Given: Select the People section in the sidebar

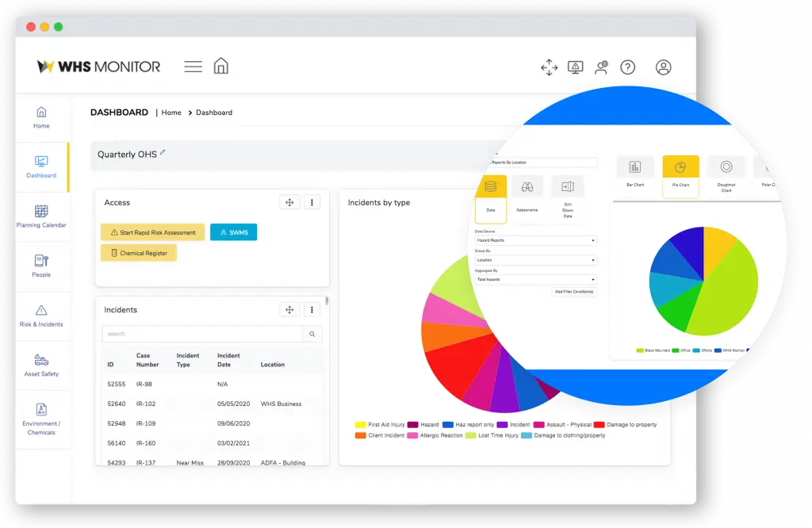Looking at the screenshot, I should click(x=40, y=267).
